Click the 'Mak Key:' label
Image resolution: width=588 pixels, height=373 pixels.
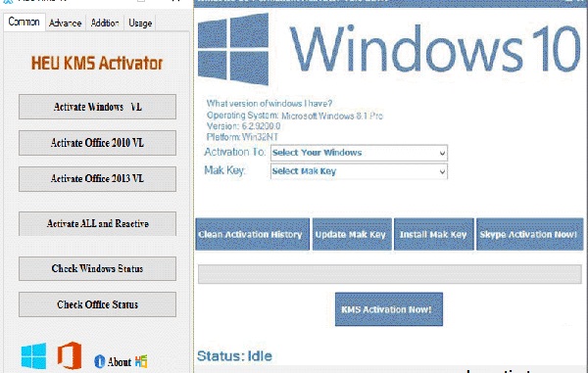pyautogui.click(x=224, y=170)
